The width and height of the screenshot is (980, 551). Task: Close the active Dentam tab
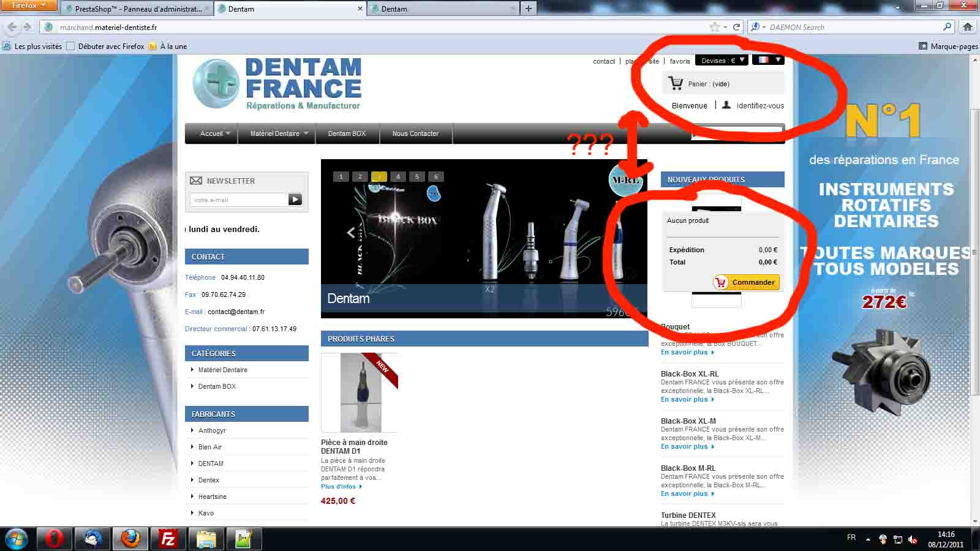tap(360, 9)
